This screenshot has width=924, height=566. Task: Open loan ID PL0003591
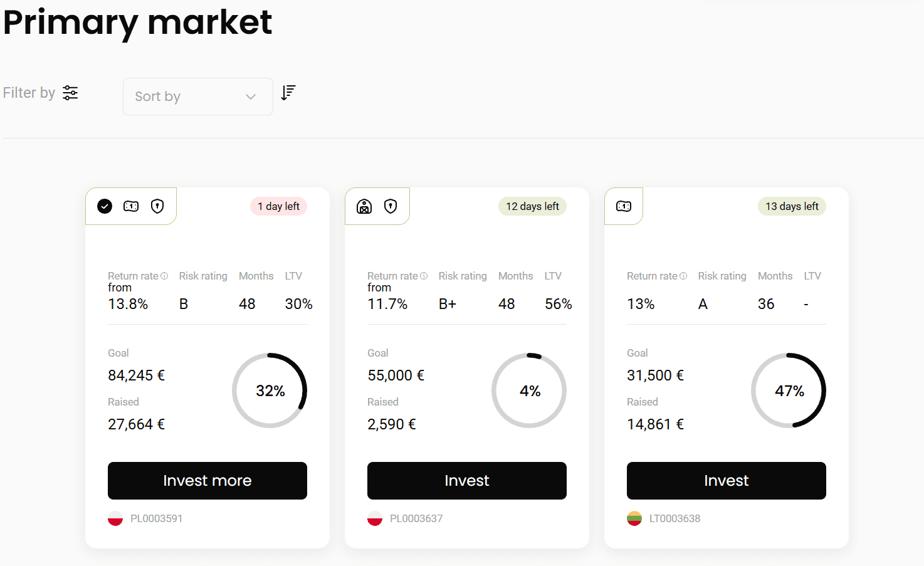(x=156, y=518)
